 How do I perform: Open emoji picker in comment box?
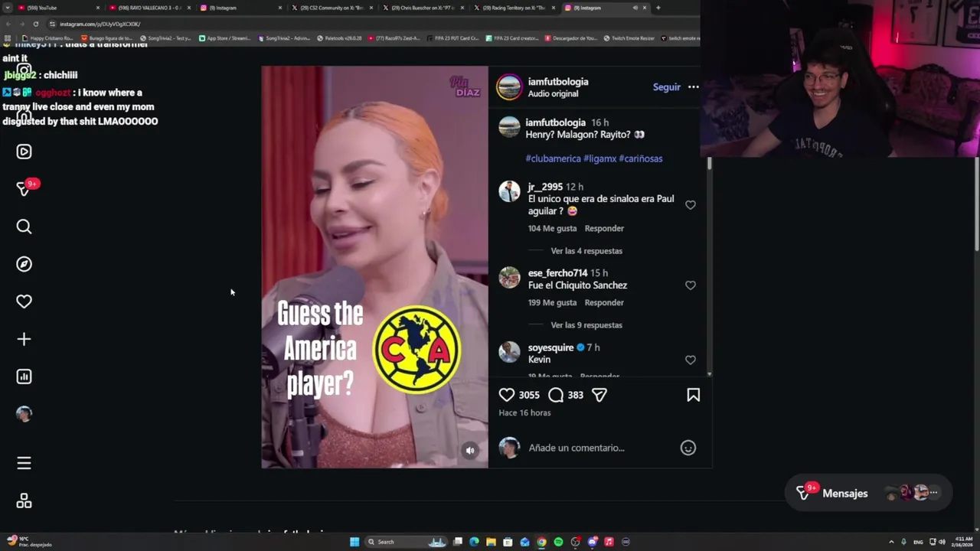pos(688,448)
